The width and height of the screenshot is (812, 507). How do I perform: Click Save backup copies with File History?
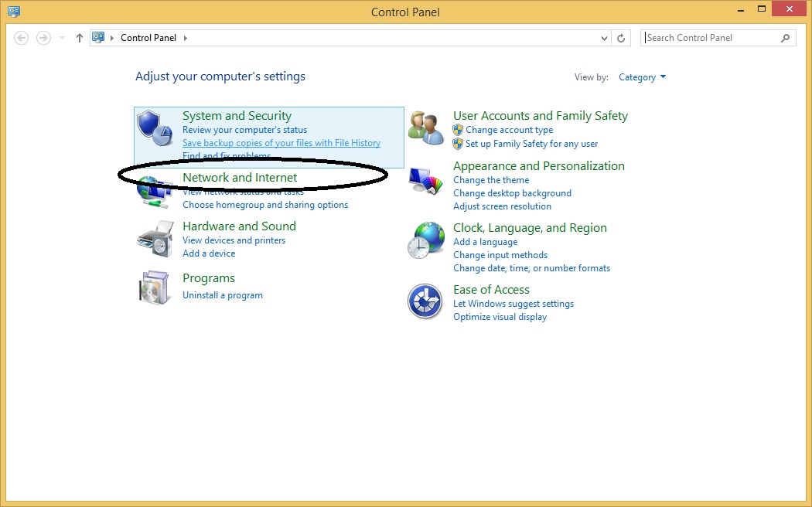click(281, 143)
